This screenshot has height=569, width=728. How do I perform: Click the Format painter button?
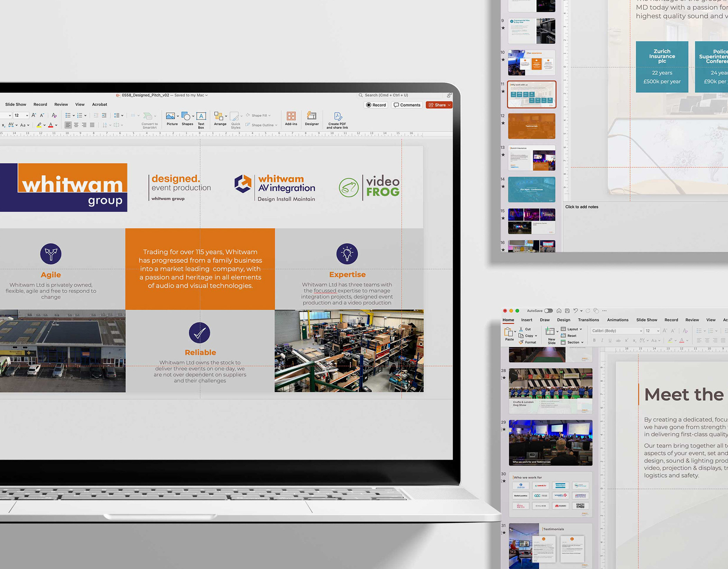(528, 342)
